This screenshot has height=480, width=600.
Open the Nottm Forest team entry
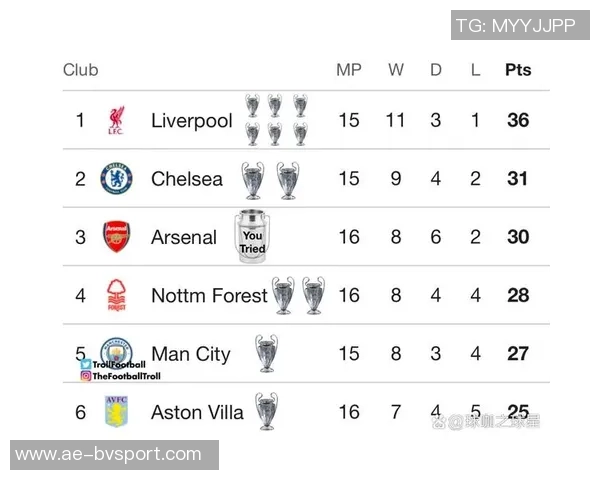coord(209,295)
